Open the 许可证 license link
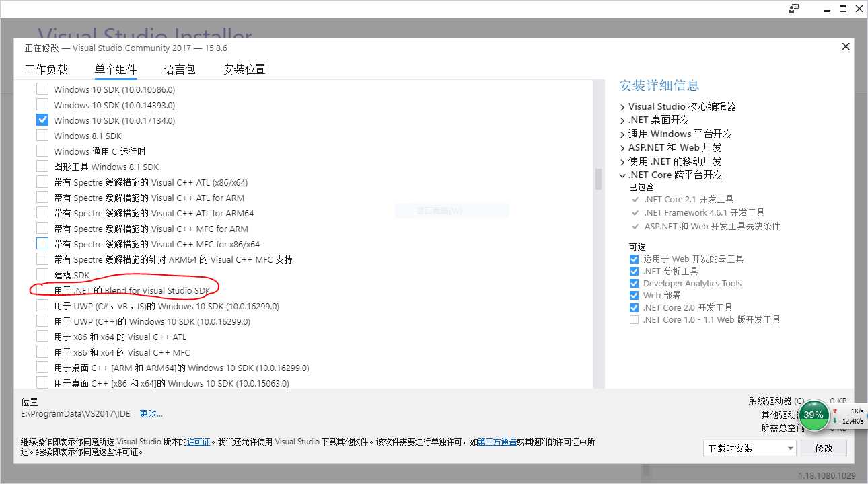 (199, 442)
